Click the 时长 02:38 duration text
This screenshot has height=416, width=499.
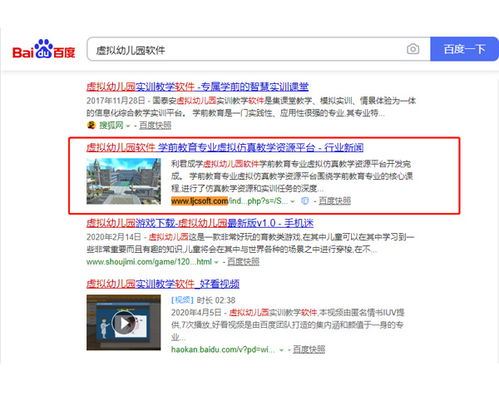point(216,300)
